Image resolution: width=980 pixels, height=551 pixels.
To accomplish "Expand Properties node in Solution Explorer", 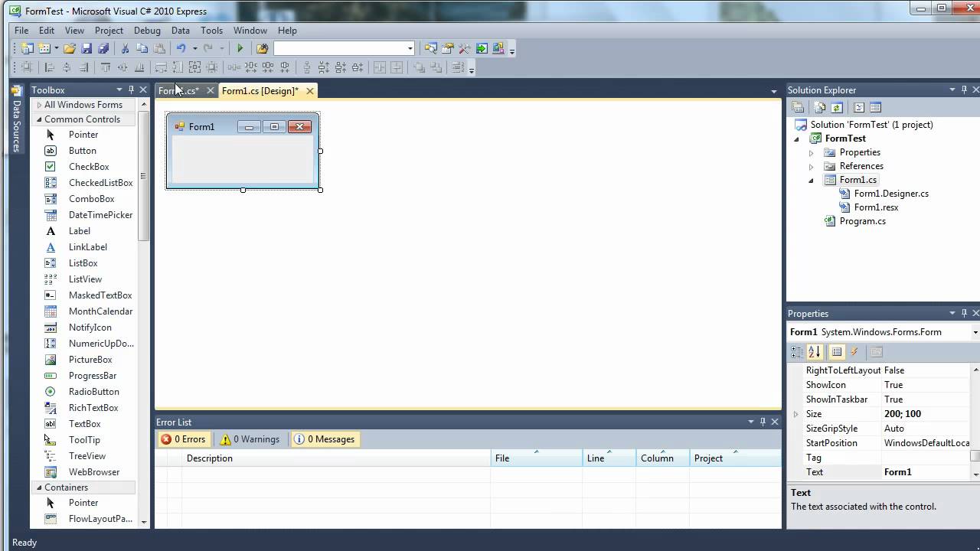I will pos(811,152).
